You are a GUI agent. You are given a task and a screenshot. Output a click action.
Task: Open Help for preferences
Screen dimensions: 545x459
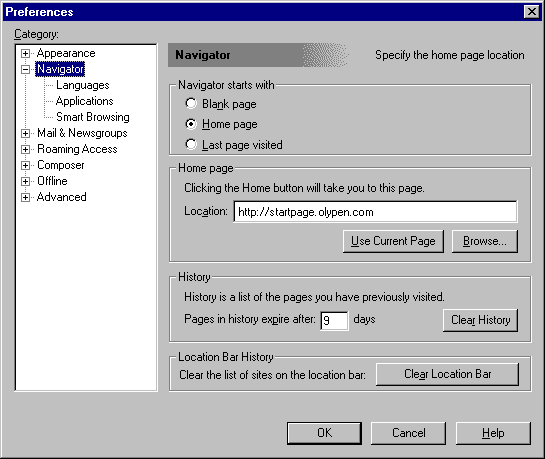493,433
